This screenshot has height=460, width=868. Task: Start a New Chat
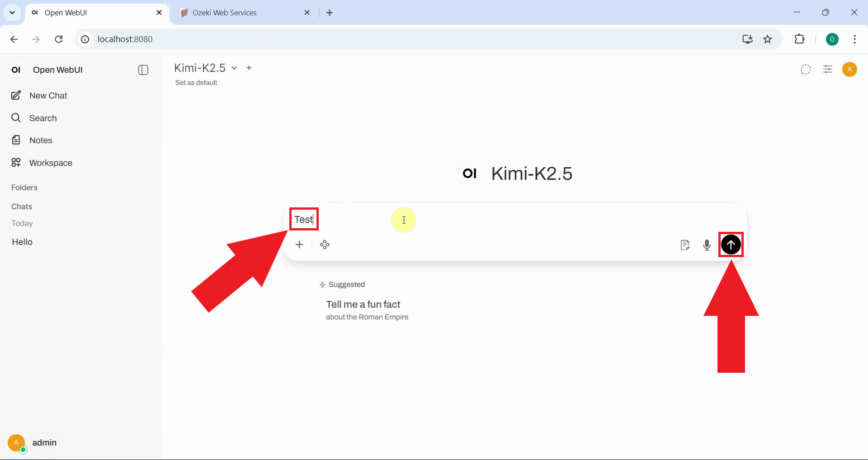49,95
